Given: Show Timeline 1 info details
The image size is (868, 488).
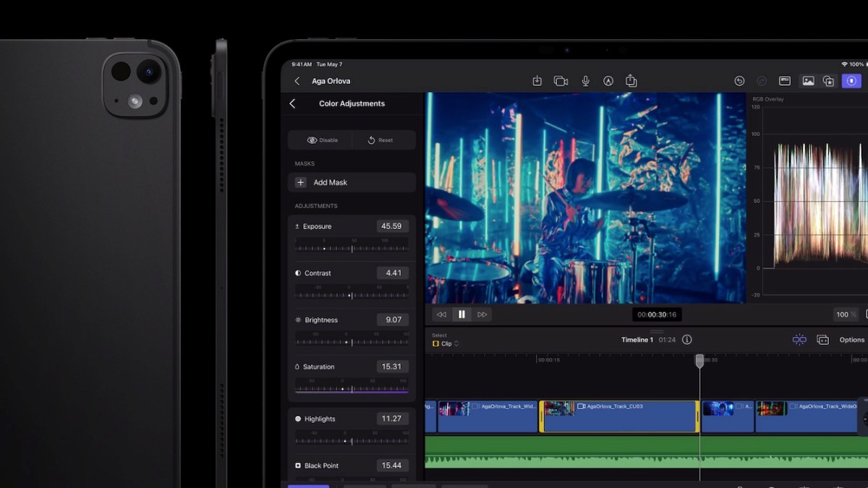Looking at the screenshot, I should 686,339.
